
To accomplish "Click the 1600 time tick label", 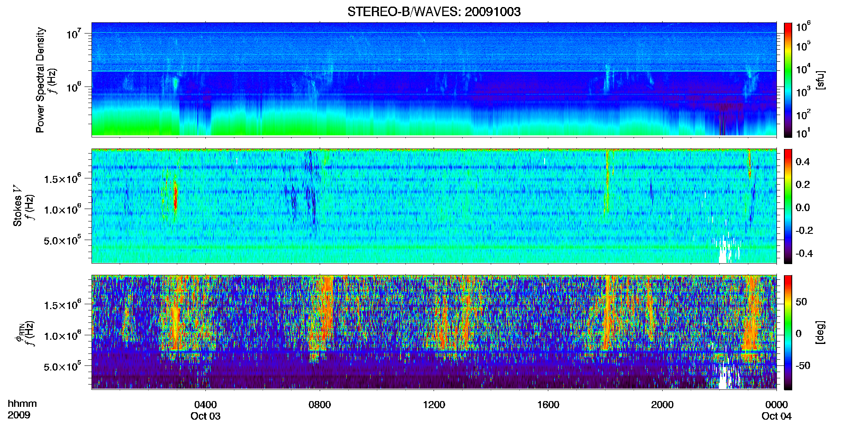I will (548, 404).
